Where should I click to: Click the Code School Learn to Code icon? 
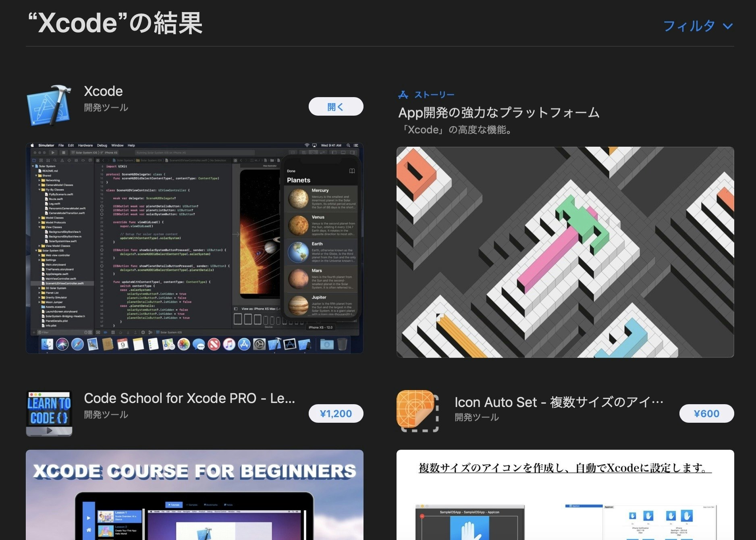click(49, 413)
